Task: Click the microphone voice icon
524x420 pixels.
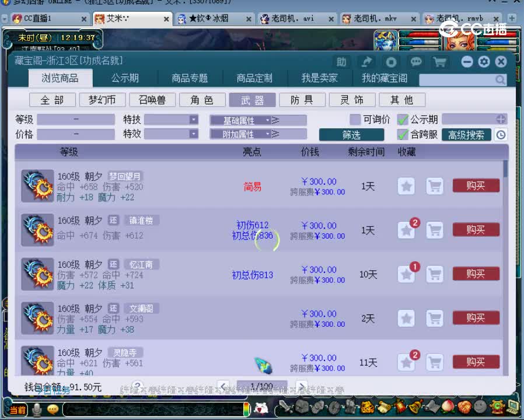Action: pos(37,409)
